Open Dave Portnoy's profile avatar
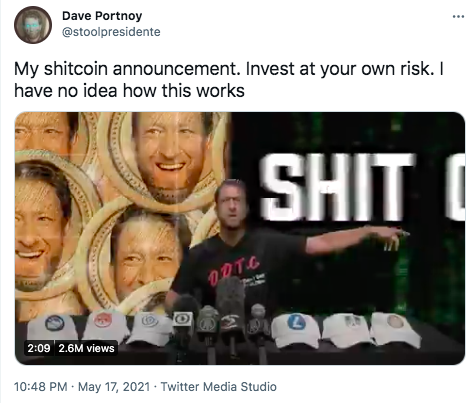Screen dimensions: 475x403 (33, 25)
